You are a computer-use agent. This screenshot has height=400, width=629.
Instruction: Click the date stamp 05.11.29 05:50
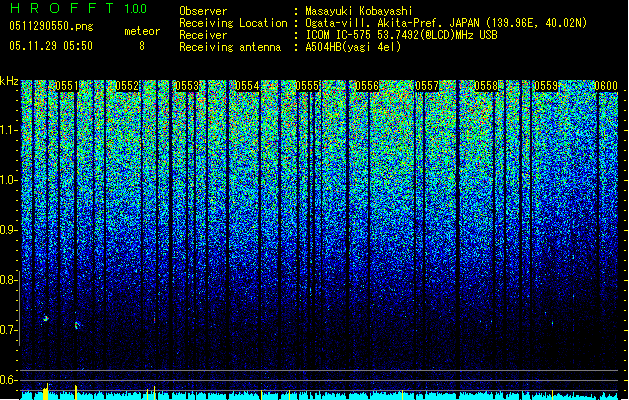click(51, 46)
